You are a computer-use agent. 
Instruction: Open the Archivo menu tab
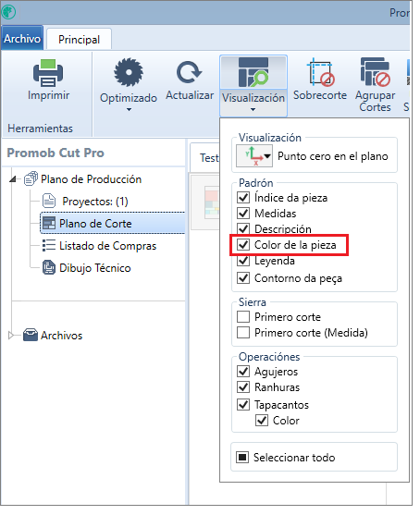(x=22, y=39)
